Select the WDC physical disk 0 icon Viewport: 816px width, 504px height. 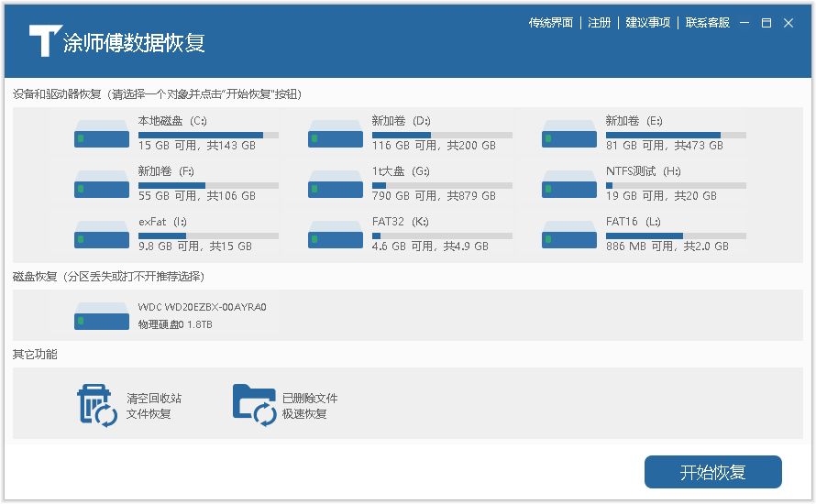pyautogui.click(x=101, y=316)
